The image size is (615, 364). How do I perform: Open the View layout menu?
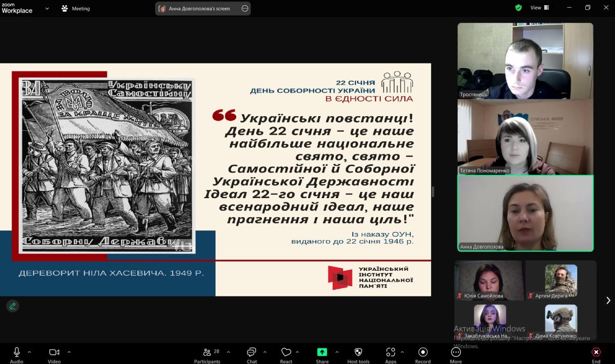point(539,8)
